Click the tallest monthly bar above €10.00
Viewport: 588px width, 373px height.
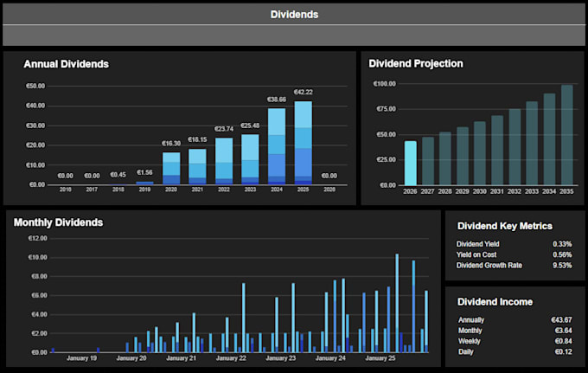397,303
